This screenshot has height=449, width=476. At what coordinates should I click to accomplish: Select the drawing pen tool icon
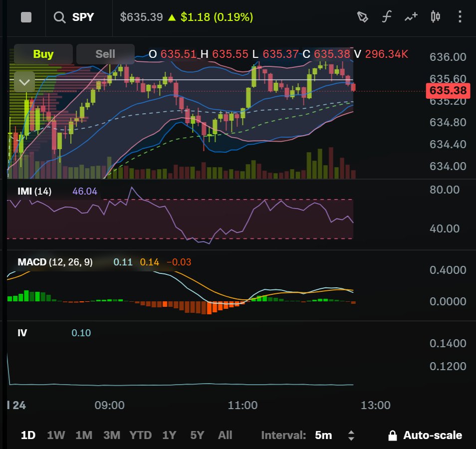[362, 17]
